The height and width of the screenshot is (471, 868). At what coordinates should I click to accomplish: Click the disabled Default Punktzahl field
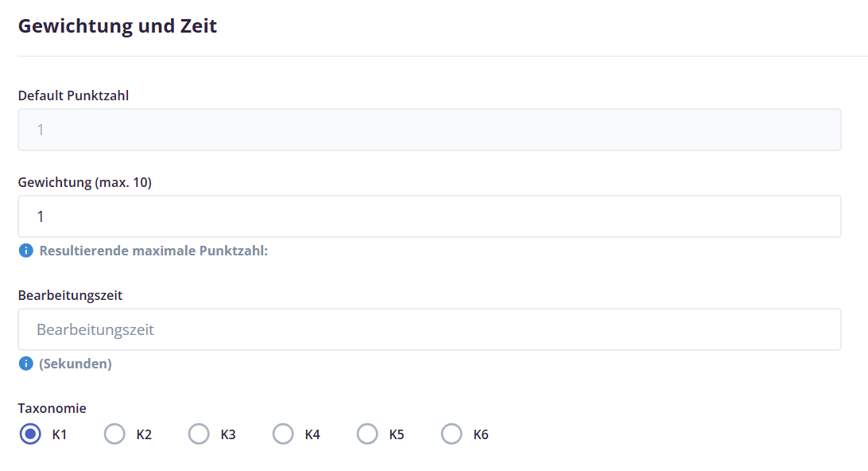(x=429, y=130)
